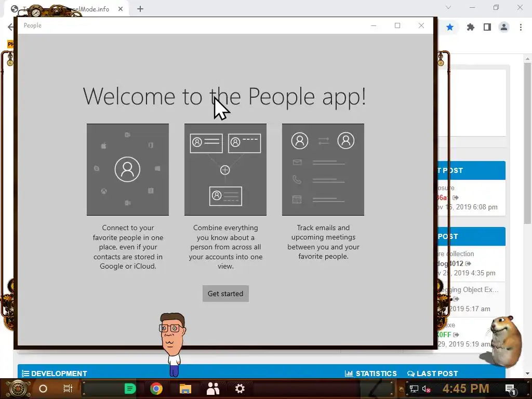Screen dimensions: 532x399
Task: Open Settings gear in the taskbar
Action: pyautogui.click(x=240, y=389)
